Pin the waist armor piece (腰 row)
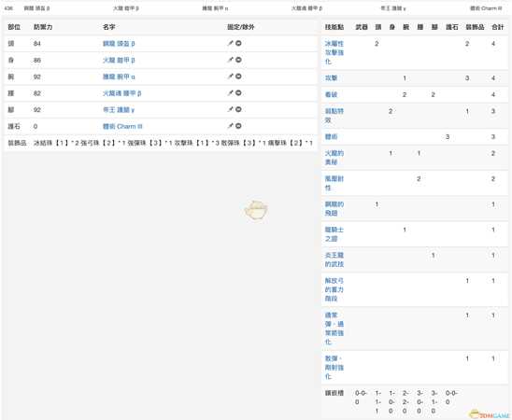The height and width of the screenshot is (420, 512). coord(231,93)
